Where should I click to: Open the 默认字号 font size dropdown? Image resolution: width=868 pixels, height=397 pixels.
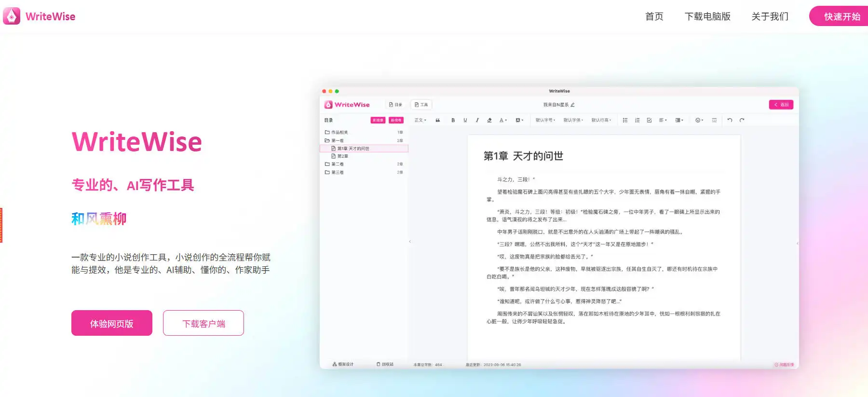tap(545, 120)
